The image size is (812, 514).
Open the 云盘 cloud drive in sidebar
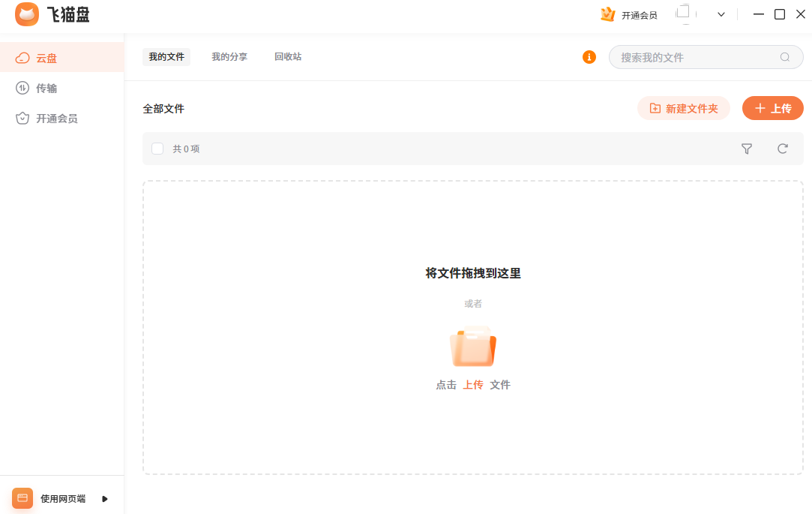click(45, 58)
